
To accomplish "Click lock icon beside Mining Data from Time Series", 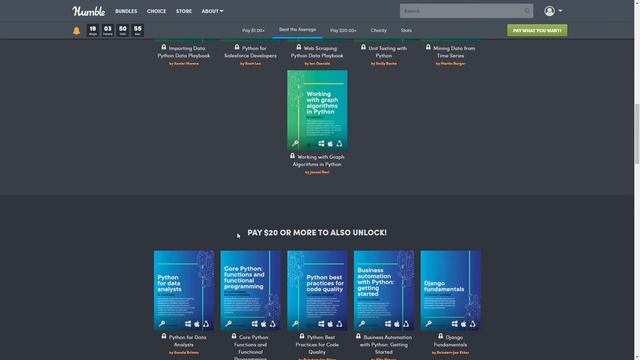I will pyautogui.click(x=428, y=47).
